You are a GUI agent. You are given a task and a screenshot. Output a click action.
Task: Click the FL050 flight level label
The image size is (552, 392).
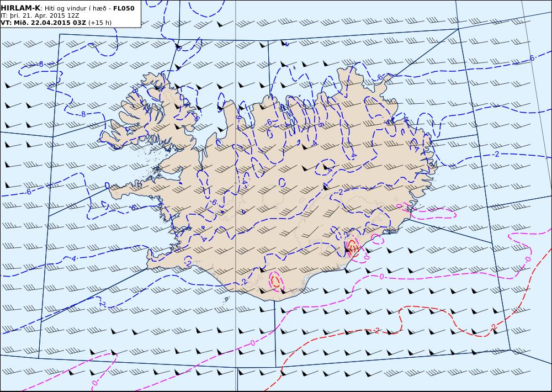[x=124, y=8]
